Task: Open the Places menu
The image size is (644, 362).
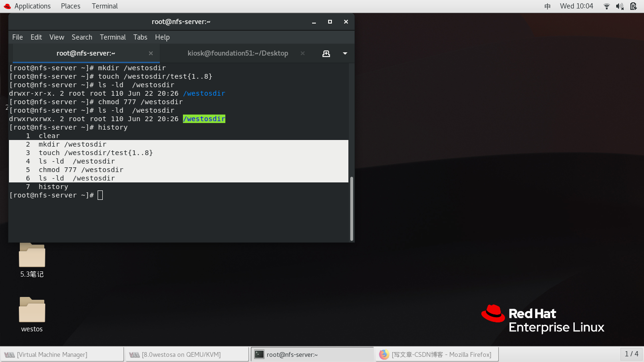Action: pos(71,6)
